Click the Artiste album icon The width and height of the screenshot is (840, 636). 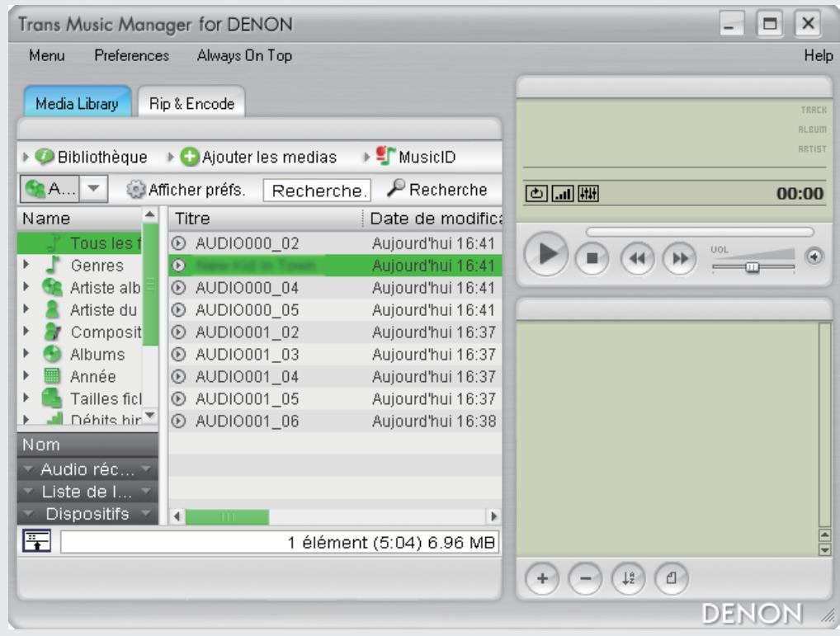click(x=53, y=288)
